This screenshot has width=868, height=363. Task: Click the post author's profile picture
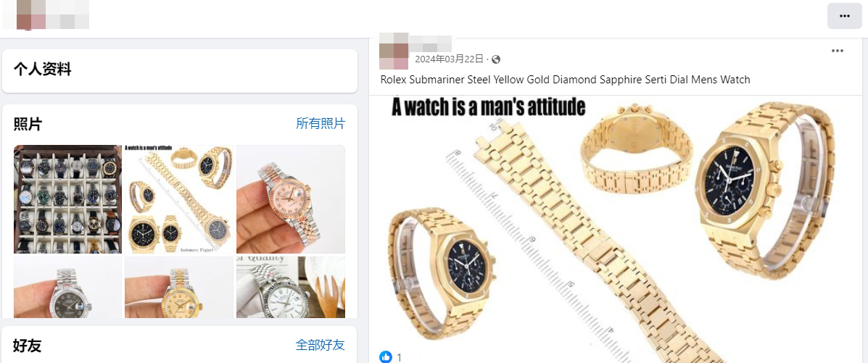point(394,51)
